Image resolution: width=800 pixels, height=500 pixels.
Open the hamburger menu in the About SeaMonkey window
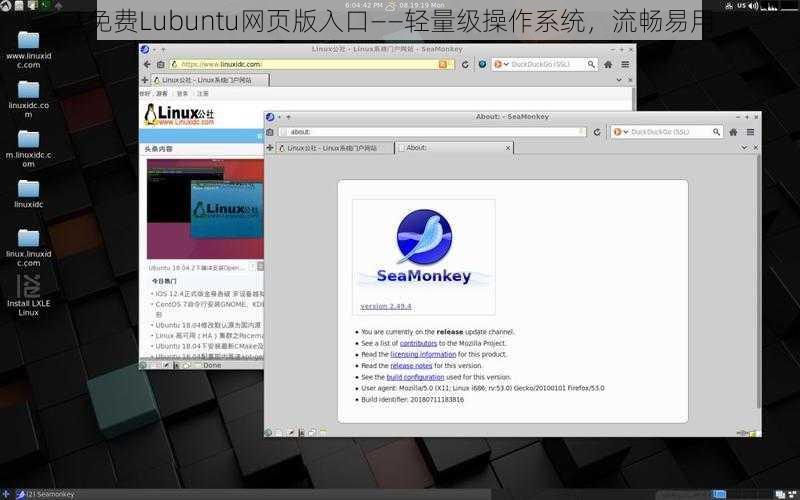(751, 132)
